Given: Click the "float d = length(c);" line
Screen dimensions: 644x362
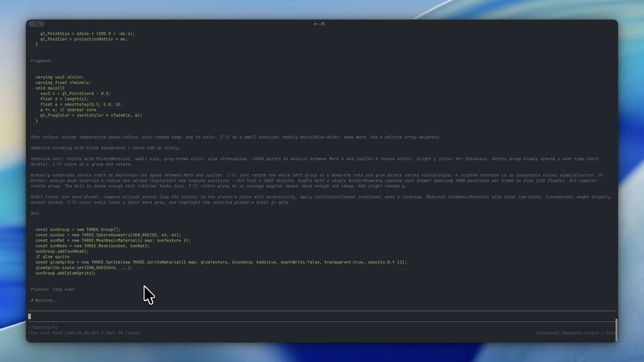Looking at the screenshot, I should [x=64, y=99].
